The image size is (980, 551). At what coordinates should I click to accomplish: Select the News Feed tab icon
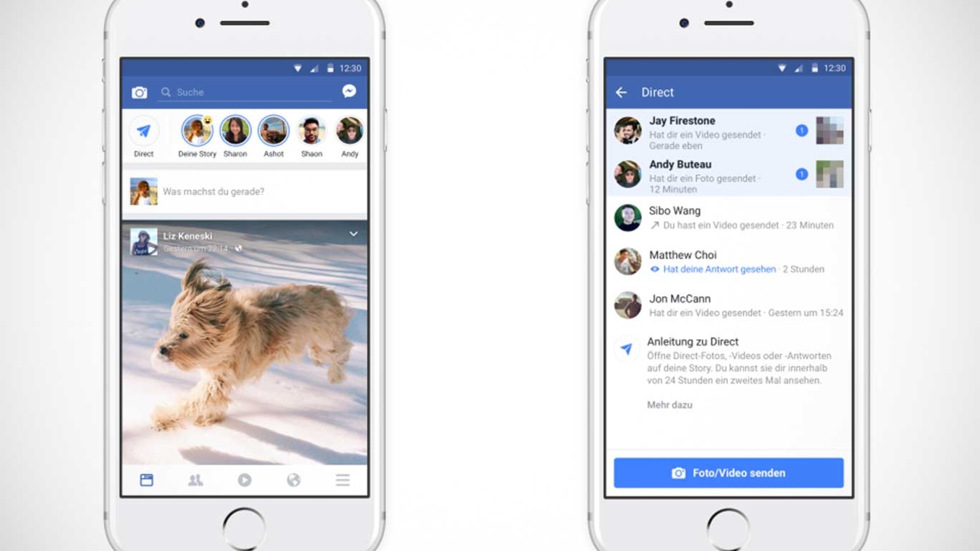146,480
